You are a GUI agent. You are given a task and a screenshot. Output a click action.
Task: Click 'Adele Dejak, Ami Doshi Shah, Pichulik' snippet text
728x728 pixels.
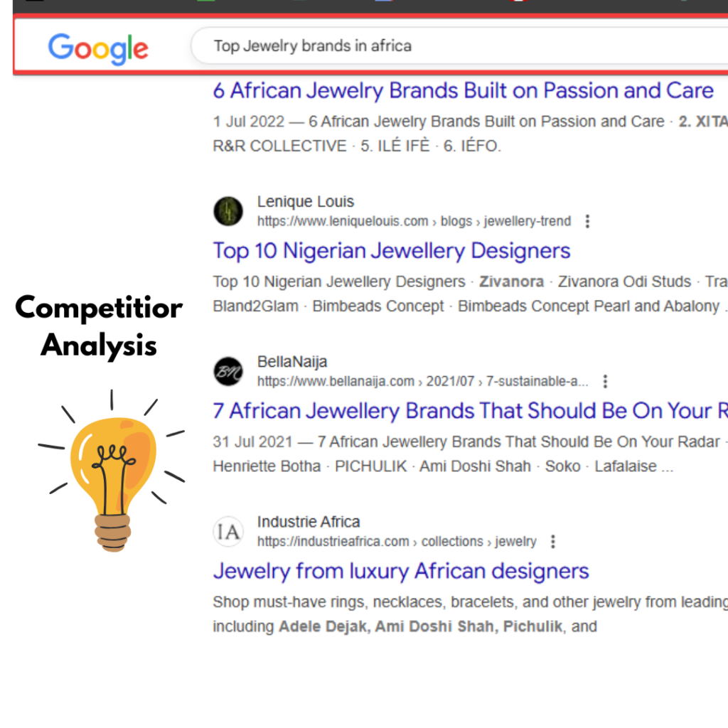(x=420, y=626)
